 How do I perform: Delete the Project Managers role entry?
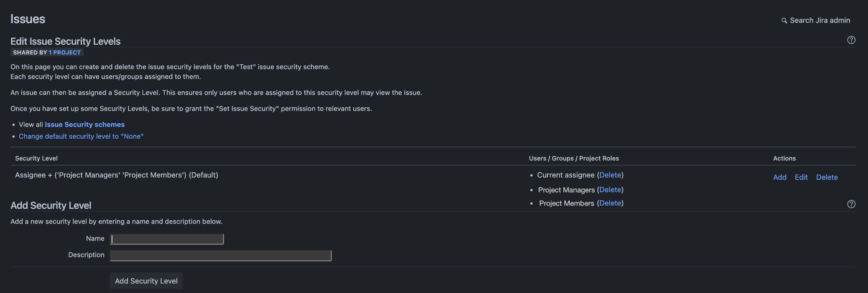click(x=610, y=190)
